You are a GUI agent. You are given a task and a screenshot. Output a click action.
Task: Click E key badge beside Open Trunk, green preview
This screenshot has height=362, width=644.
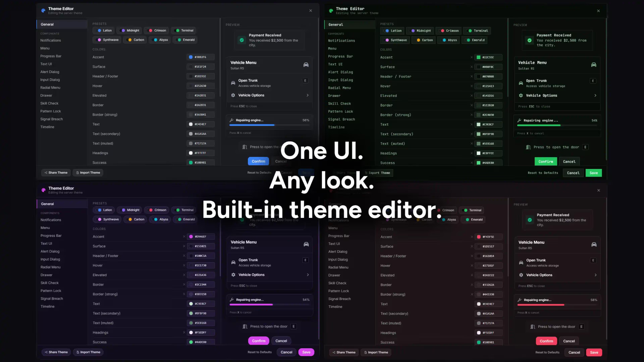click(x=593, y=81)
